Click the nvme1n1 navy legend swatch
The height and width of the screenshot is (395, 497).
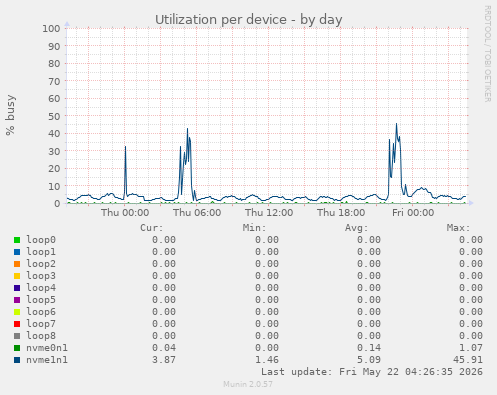(x=17, y=360)
